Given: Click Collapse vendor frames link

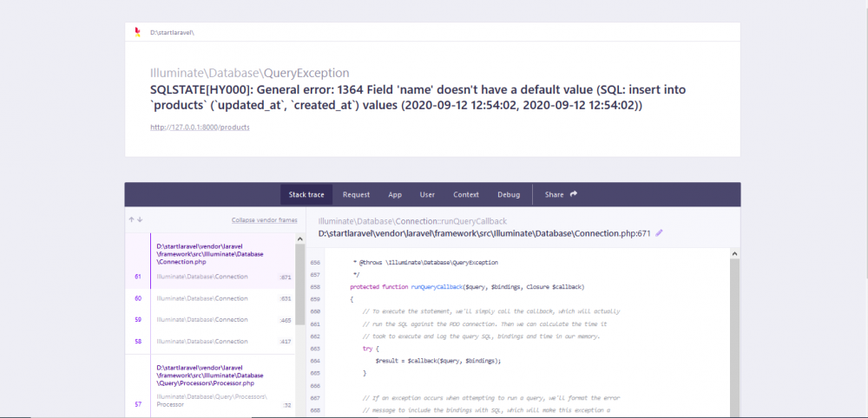Looking at the screenshot, I should pyautogui.click(x=264, y=220).
